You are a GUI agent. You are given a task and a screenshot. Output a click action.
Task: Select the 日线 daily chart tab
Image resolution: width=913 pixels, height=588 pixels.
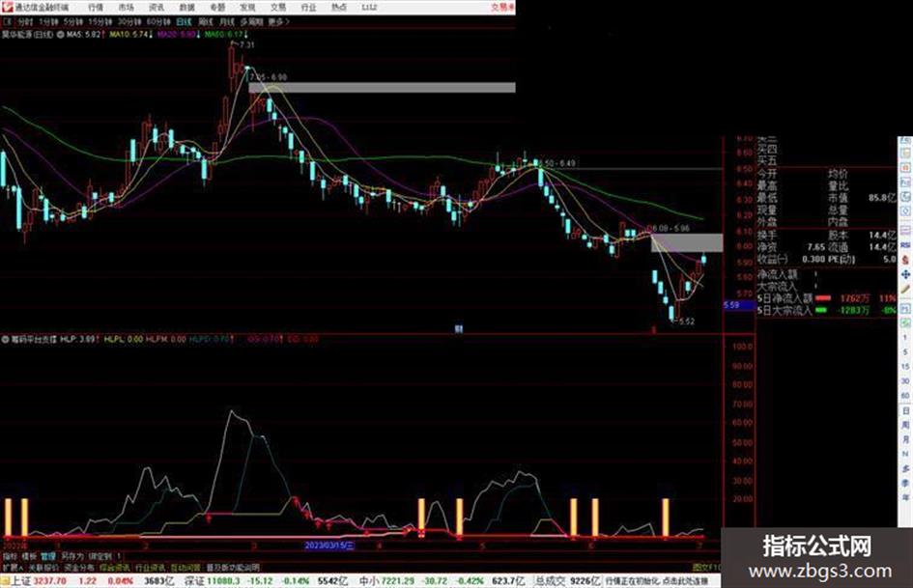(184, 21)
